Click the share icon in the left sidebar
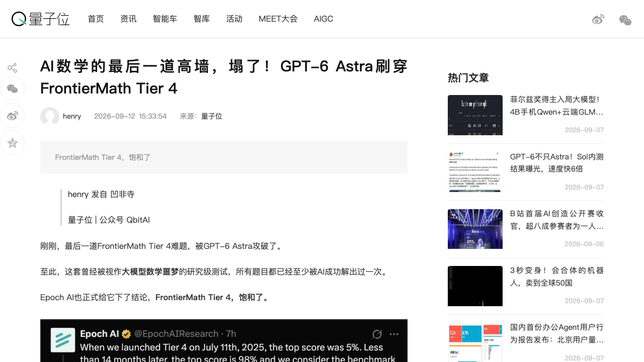The image size is (644, 362). (x=13, y=68)
